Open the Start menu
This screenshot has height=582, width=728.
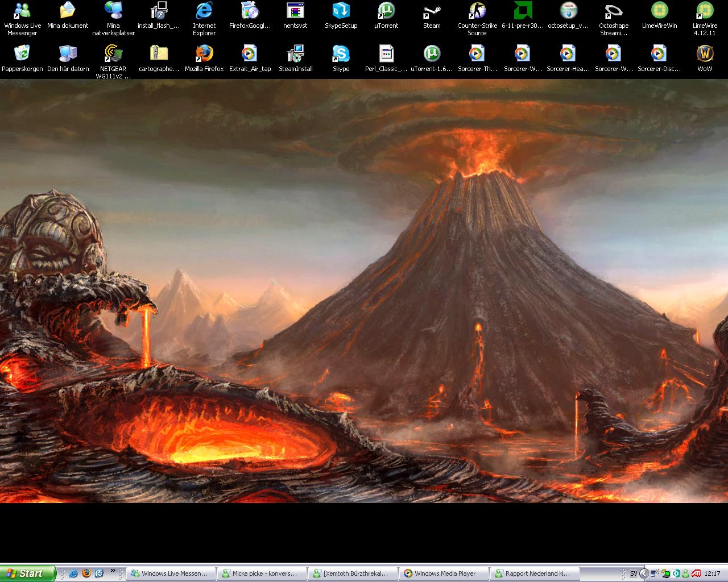[x=28, y=573]
